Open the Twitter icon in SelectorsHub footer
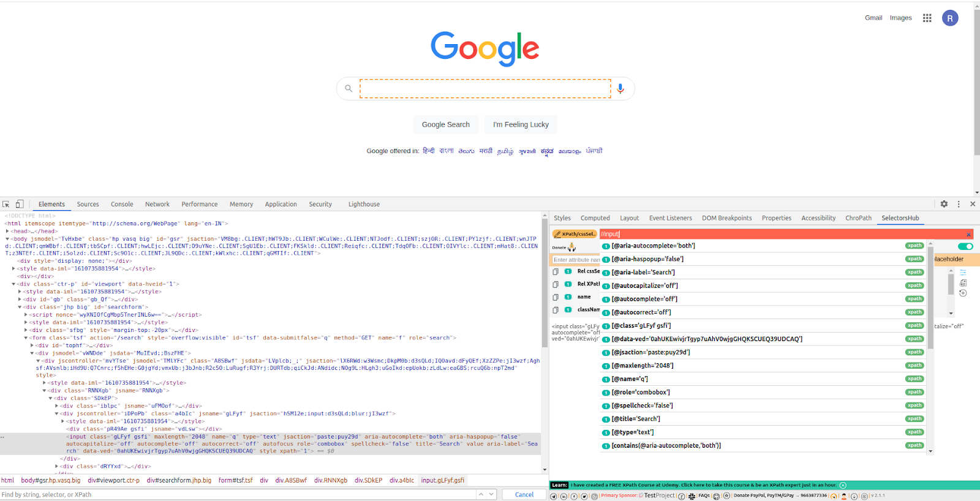The height and width of the screenshot is (501, 980). [x=584, y=496]
